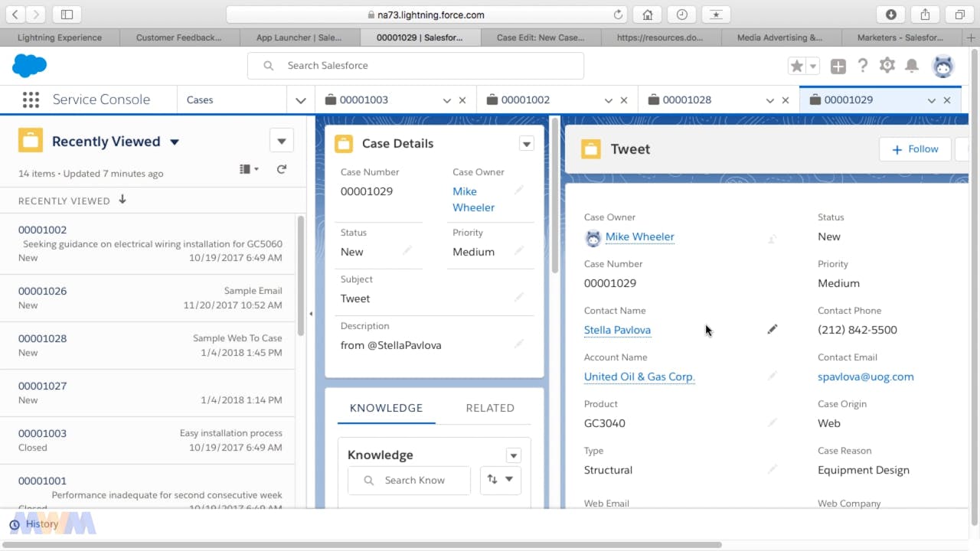Click the Recently Viewed list scrollbar
The image size is (980, 551).
[x=301, y=275]
